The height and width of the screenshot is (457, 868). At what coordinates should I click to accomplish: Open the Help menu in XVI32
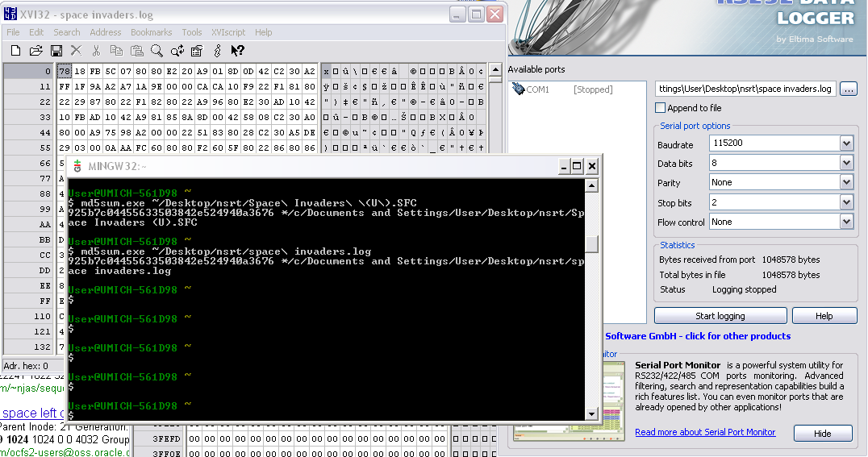(x=264, y=32)
